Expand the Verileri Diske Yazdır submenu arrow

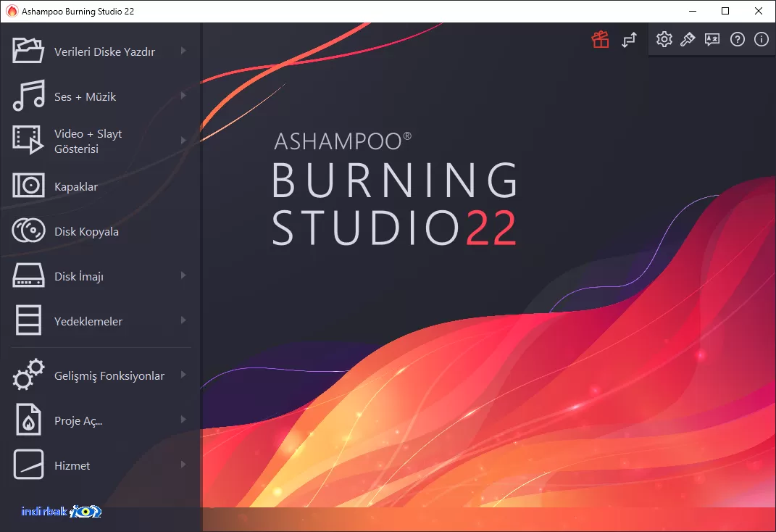tap(183, 51)
